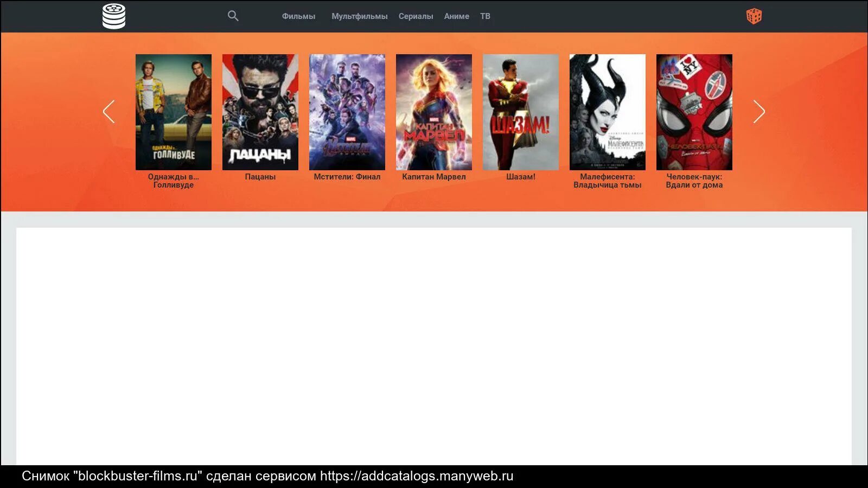This screenshot has width=868, height=488.
Task: Go to previous carousel slide arrow
Action: (x=109, y=112)
